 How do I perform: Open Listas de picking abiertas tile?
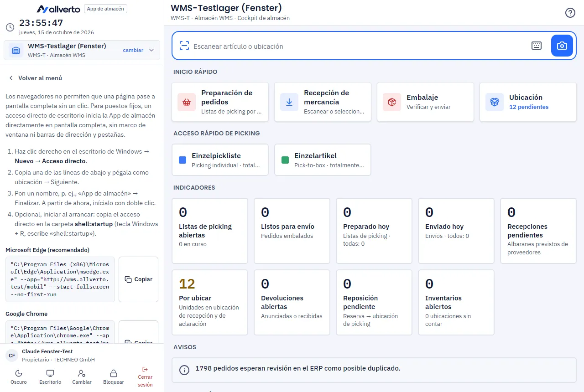click(210, 231)
